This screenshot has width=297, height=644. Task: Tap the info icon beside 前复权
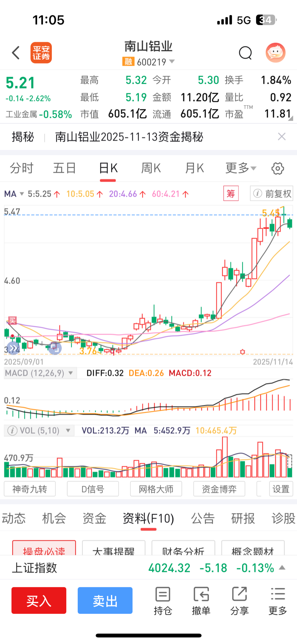[x=258, y=194]
